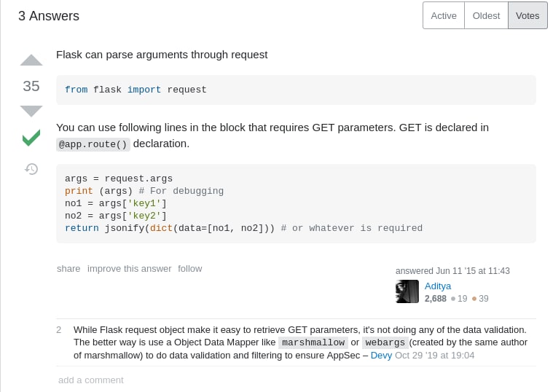Click Aditya's bronze badge count 39

pyautogui.click(x=480, y=299)
